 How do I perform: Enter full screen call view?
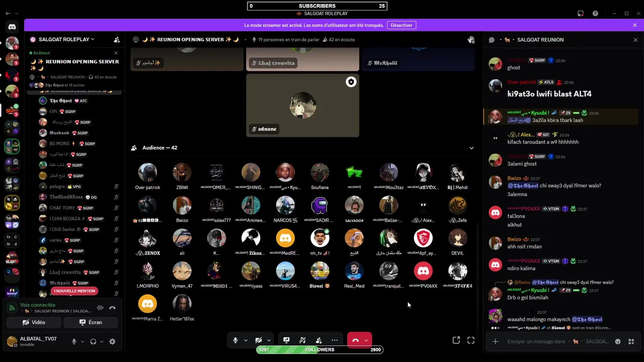click(471, 340)
